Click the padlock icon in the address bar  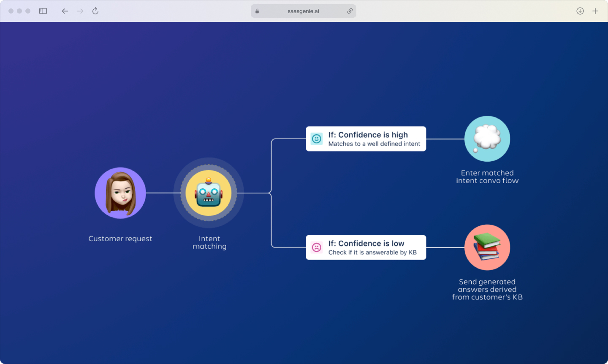pyautogui.click(x=257, y=11)
